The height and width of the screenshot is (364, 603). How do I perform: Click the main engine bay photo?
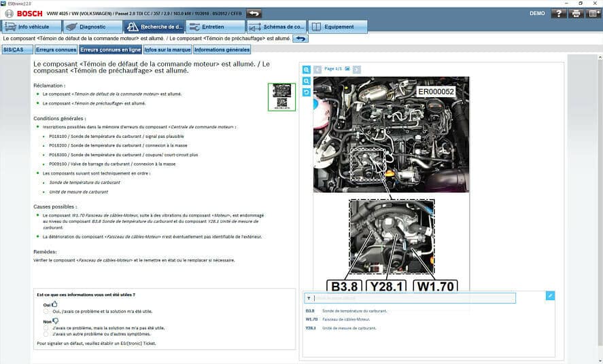click(x=391, y=134)
